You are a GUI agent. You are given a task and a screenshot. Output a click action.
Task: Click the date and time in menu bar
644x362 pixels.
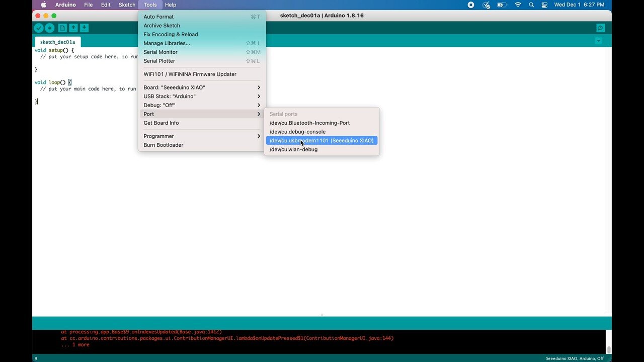coord(579,5)
